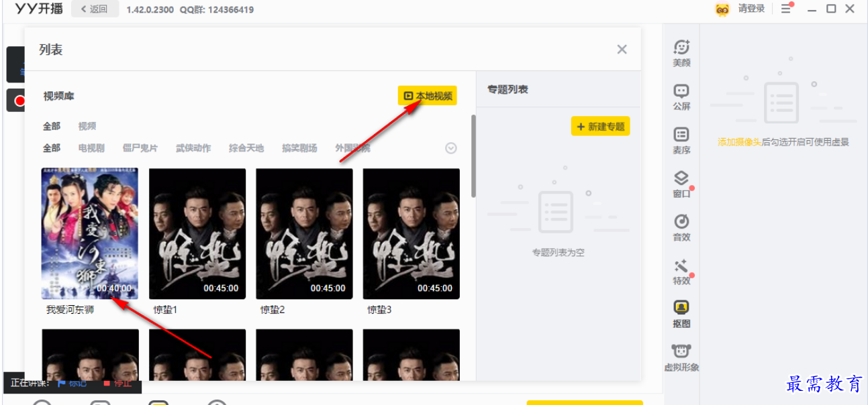868x405 pixels.
Task: Click the YY开播 logo in title bar
Action: pos(38,9)
